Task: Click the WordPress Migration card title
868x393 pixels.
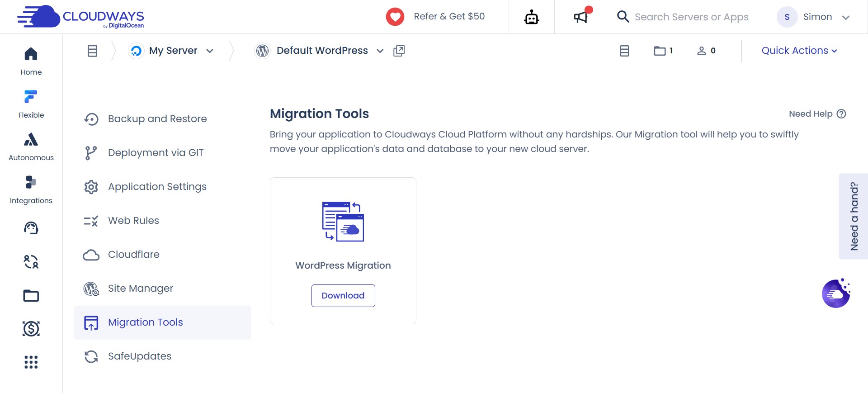Action: tap(343, 265)
